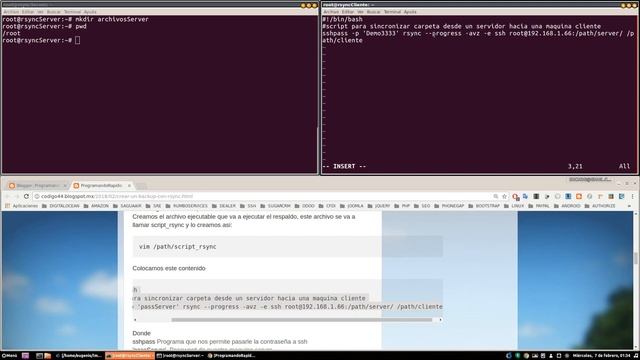Open the RUMBOSERVICES bookmark folder
The height and width of the screenshot is (360, 640).
[x=186, y=206]
